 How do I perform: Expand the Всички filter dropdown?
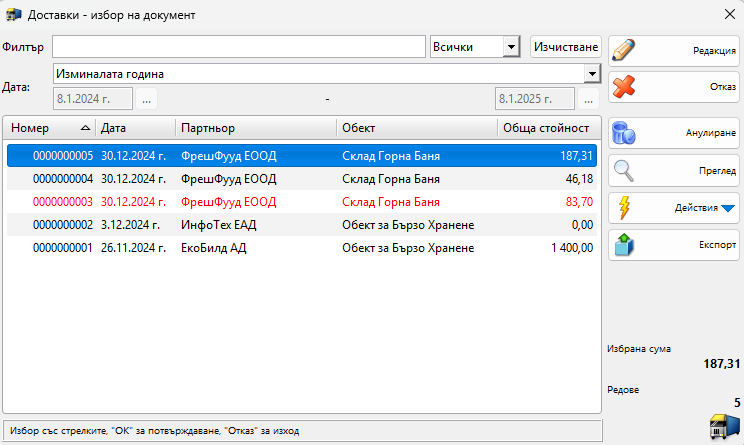click(x=511, y=47)
